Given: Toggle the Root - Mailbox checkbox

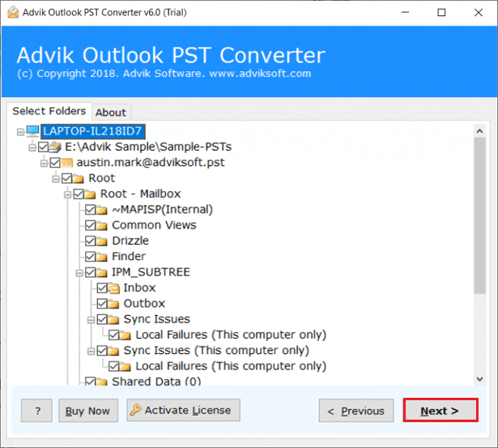Looking at the screenshot, I should [x=79, y=194].
